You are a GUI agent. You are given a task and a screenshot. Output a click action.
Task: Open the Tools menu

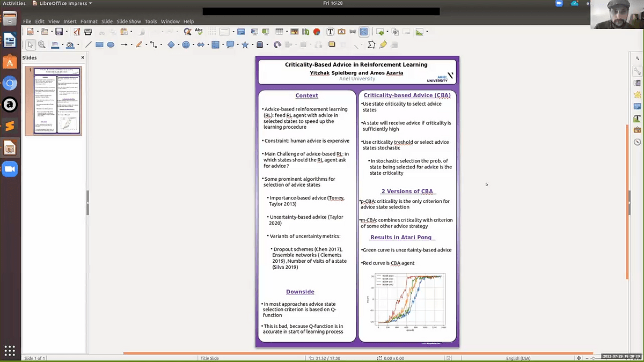click(x=151, y=21)
